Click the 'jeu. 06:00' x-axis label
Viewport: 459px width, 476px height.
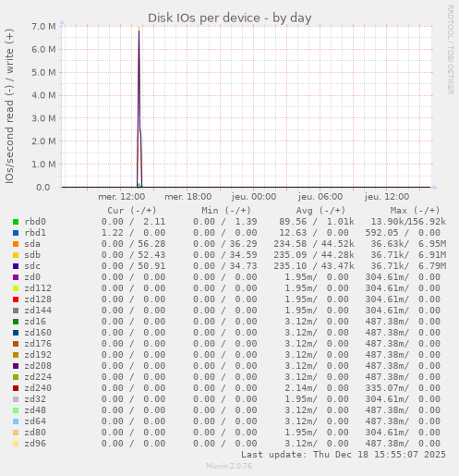coord(320,197)
